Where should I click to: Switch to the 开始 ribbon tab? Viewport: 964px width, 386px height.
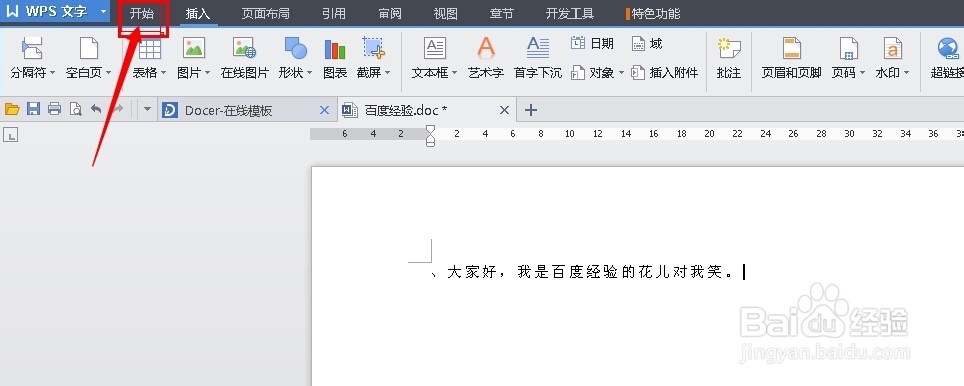142,13
